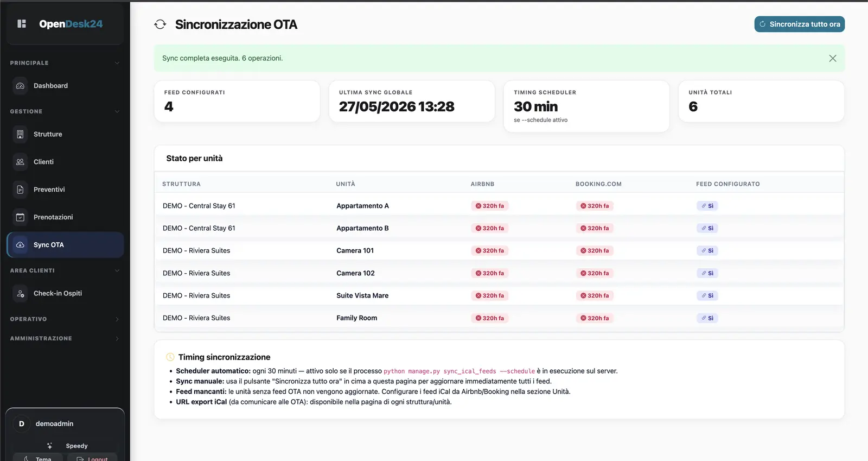
Task: Click Booking.com 320h fa status for Camera 101
Action: pyautogui.click(x=595, y=250)
